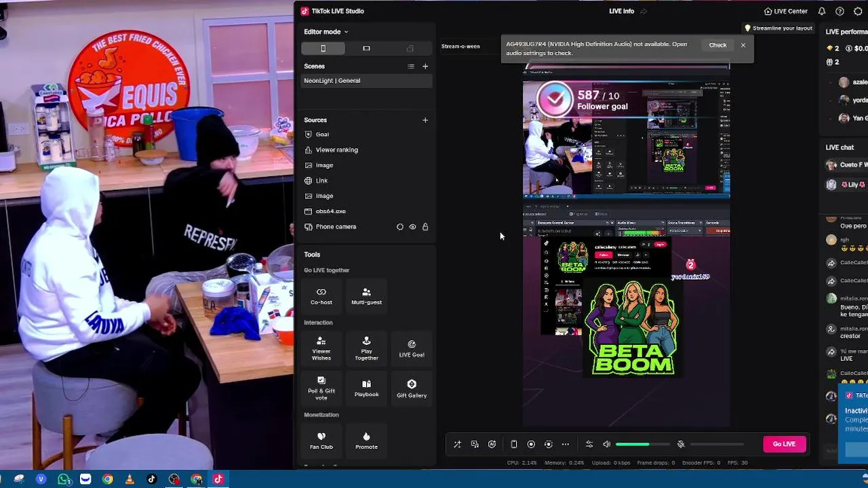Start recording with the record icon
This screenshot has width=868, height=488.
[531, 445]
